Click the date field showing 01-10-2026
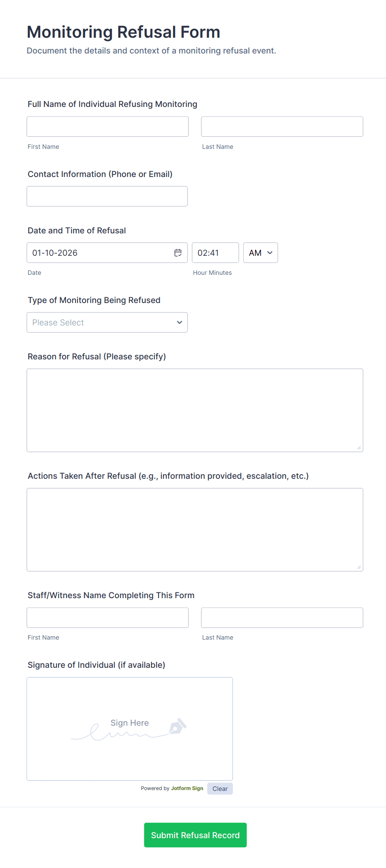Screen dimensions: 386x868 (x=100, y=253)
